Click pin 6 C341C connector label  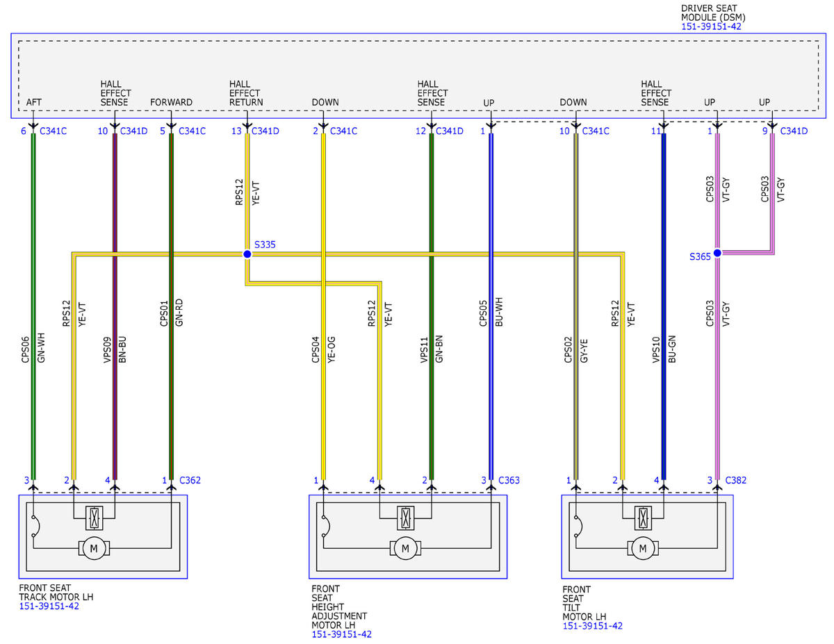(44, 131)
